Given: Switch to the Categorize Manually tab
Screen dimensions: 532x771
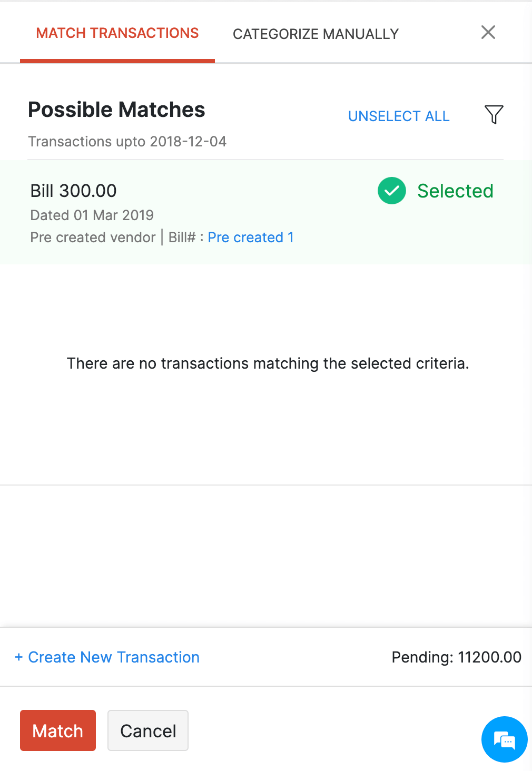Looking at the screenshot, I should click(316, 34).
